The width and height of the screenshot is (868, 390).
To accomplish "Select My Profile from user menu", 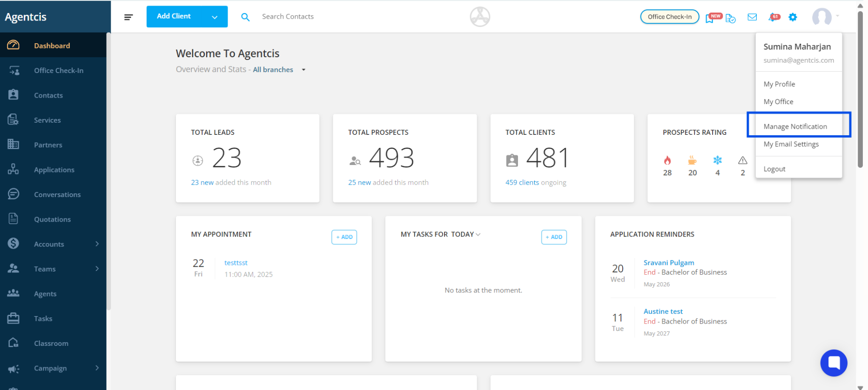I will tap(779, 84).
